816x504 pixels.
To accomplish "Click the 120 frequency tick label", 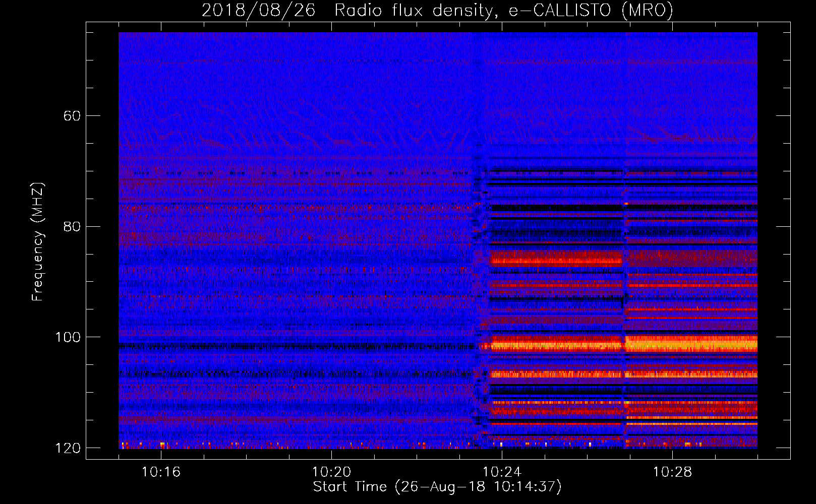I will (68, 448).
